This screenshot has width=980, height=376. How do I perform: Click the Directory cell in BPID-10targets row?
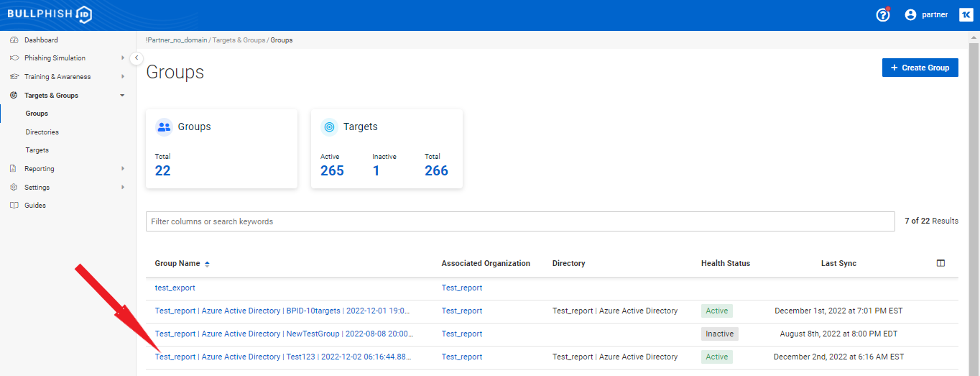click(615, 311)
